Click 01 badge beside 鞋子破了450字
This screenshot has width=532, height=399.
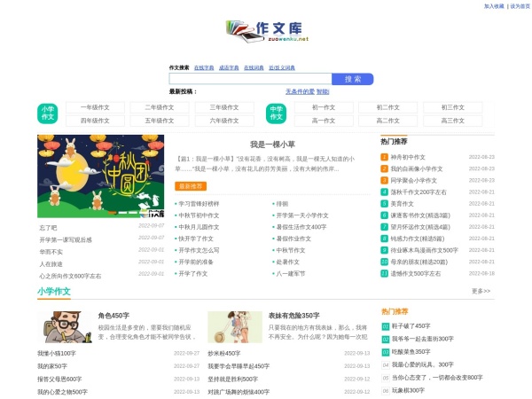tap(386, 326)
